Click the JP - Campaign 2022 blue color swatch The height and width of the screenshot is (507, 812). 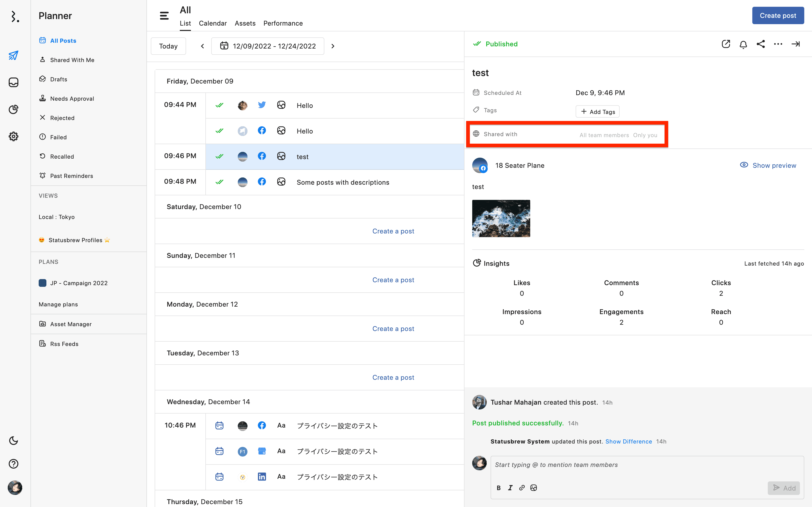tap(43, 283)
